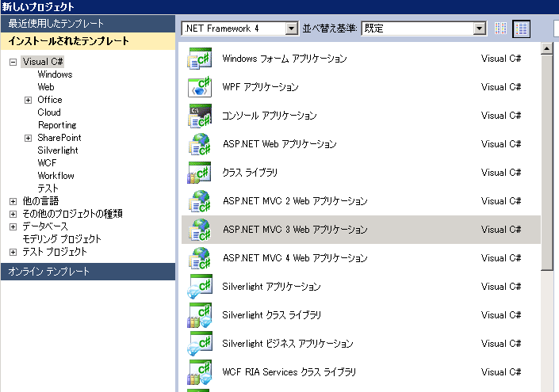Click the template list scrollbar thumb
This screenshot has height=392, width=559.
546,162
